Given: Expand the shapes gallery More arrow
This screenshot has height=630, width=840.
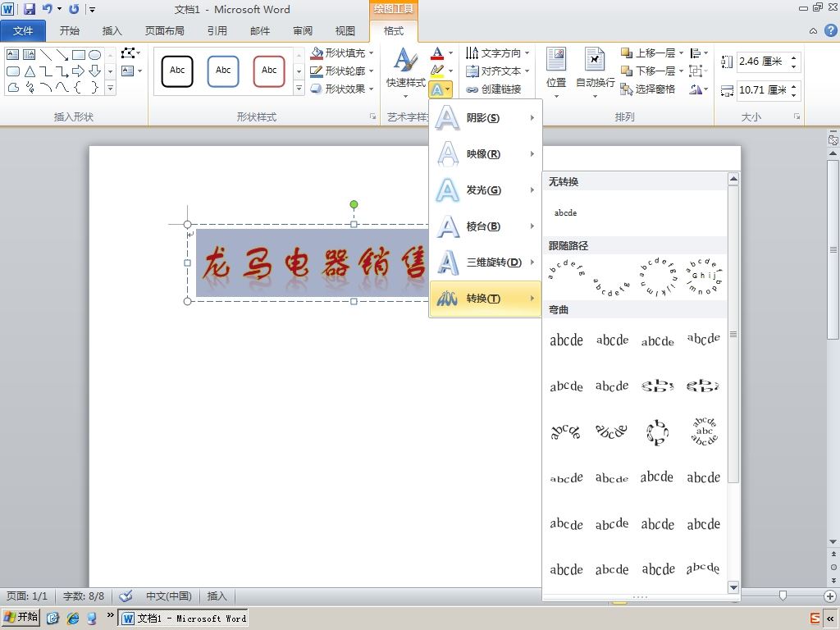Looking at the screenshot, I should (x=110, y=88).
